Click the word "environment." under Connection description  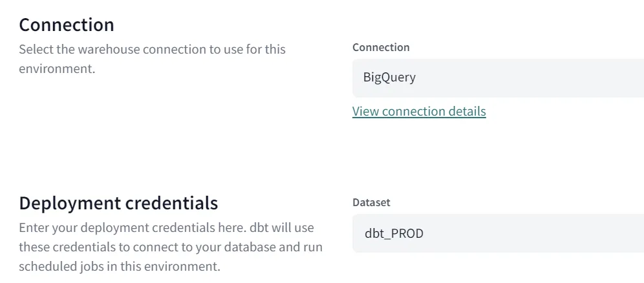click(x=57, y=68)
